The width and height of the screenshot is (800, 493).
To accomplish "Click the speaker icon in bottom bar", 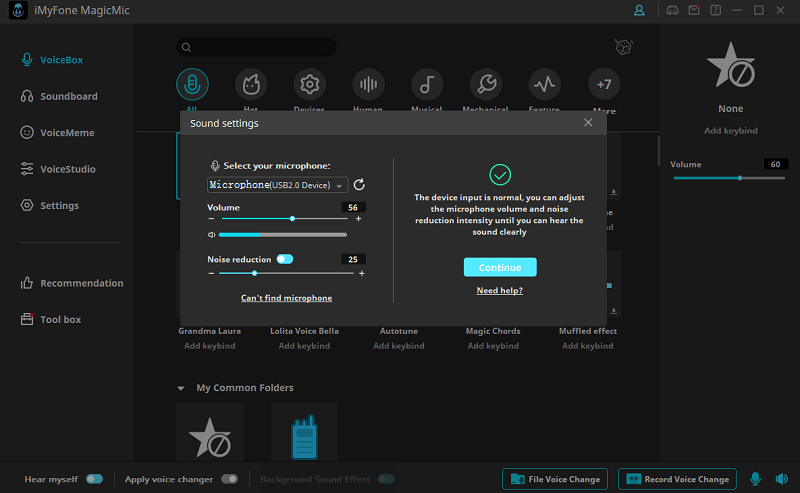I will pyautogui.click(x=782, y=479).
